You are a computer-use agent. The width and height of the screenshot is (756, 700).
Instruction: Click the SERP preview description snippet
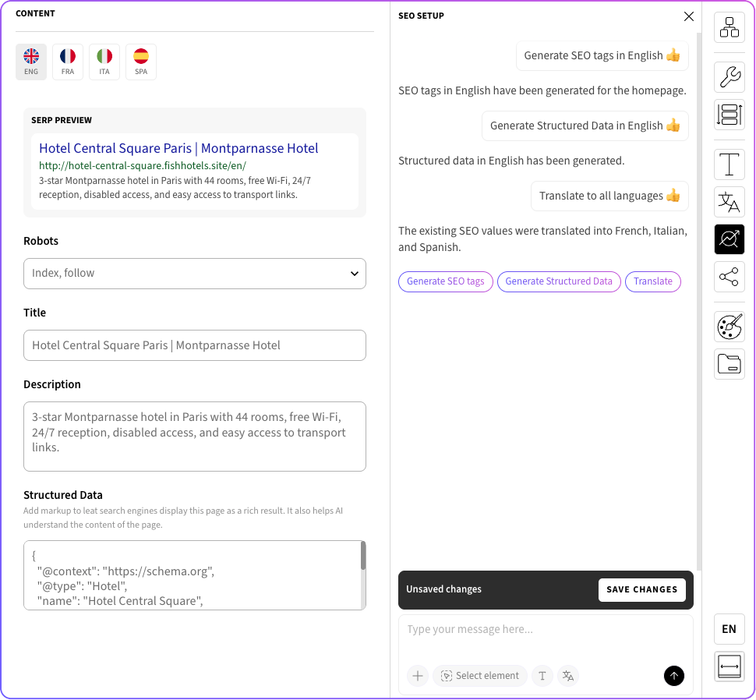[x=175, y=188]
